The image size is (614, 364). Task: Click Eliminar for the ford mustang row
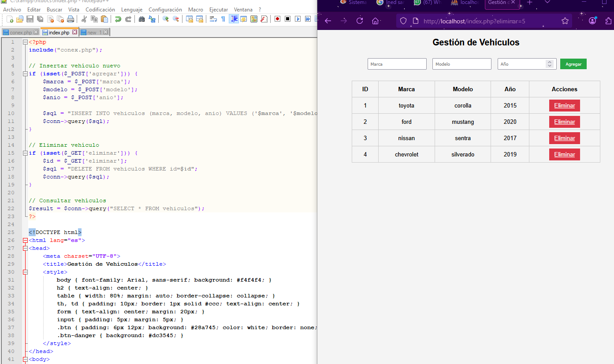pyautogui.click(x=564, y=122)
